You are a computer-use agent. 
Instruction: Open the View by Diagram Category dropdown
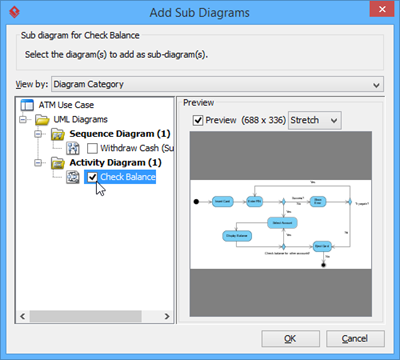click(217, 84)
